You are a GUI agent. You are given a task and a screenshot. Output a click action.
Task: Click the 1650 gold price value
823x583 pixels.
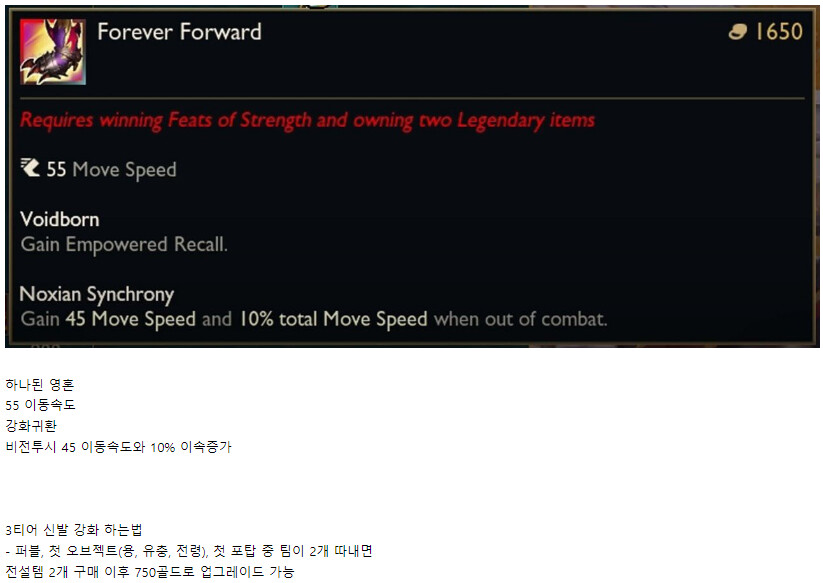click(779, 31)
